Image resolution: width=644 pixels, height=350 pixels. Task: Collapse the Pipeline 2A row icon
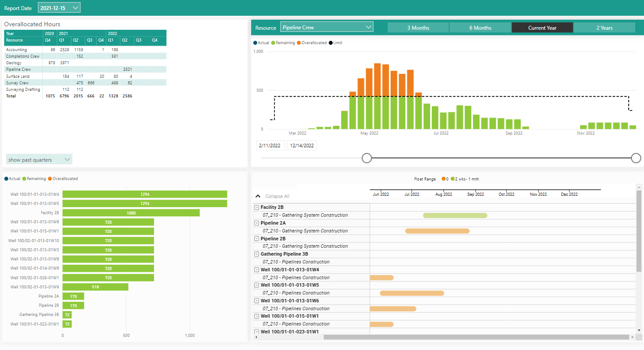pos(257,223)
